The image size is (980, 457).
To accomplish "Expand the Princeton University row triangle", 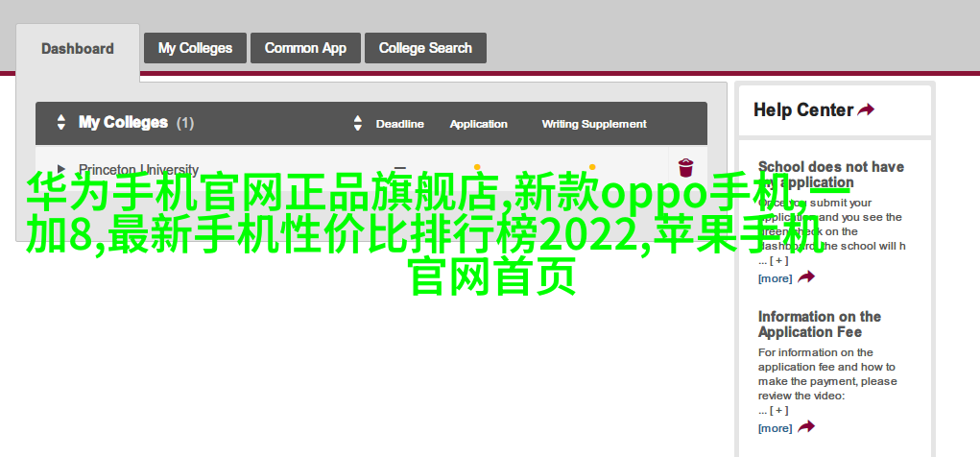I will click(x=61, y=169).
